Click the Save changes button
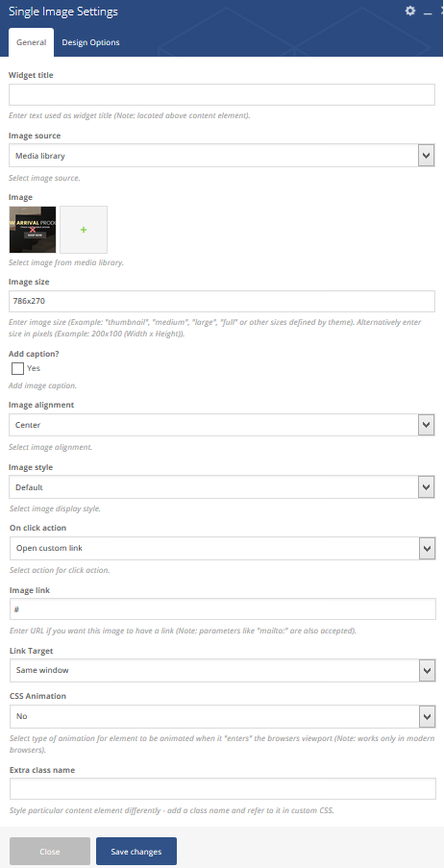 click(136, 852)
